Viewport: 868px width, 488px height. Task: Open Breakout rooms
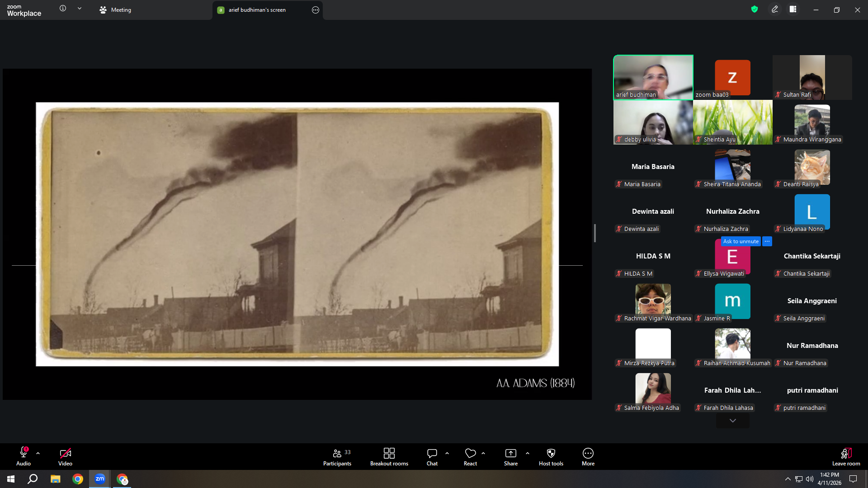pos(389,456)
